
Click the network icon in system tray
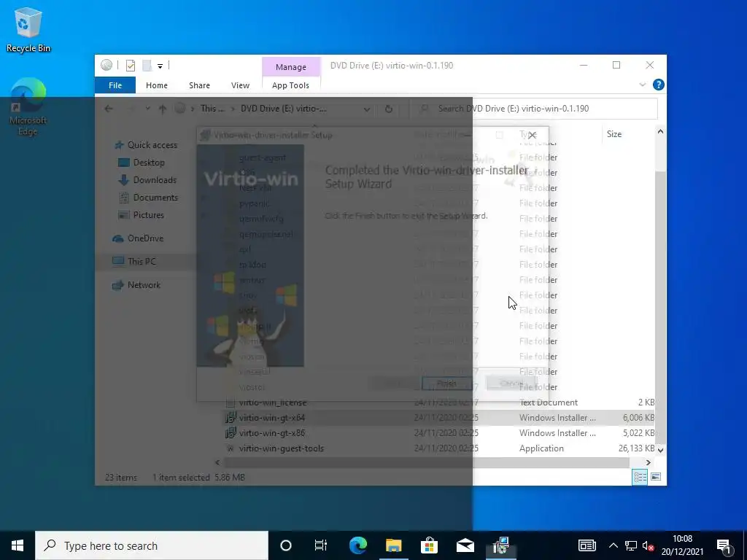pos(631,545)
